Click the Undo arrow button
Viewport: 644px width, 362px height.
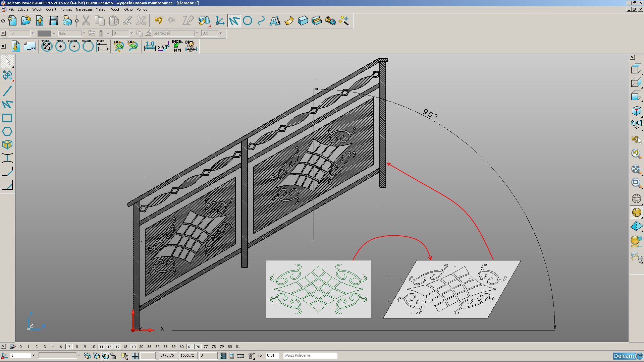point(159,21)
